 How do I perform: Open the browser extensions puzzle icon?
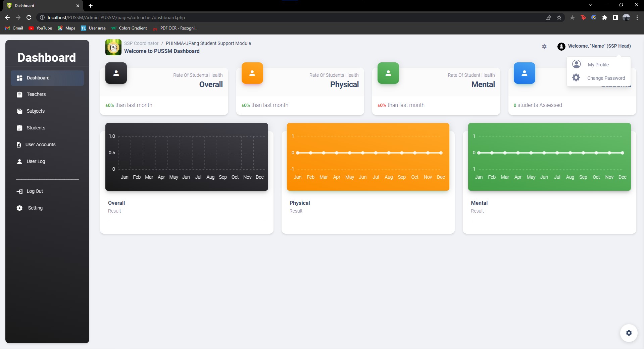coord(604,17)
